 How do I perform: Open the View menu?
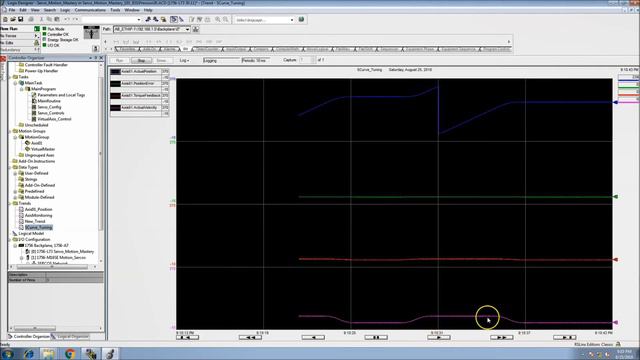(x=35, y=10)
